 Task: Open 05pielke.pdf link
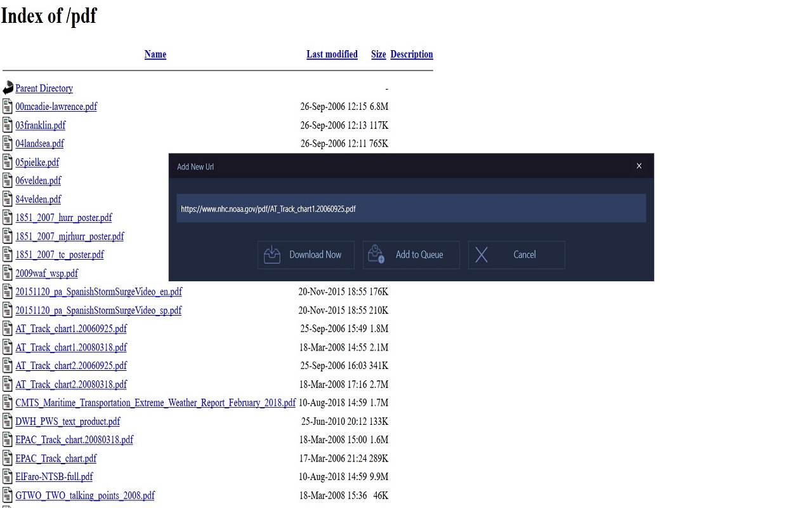37,162
